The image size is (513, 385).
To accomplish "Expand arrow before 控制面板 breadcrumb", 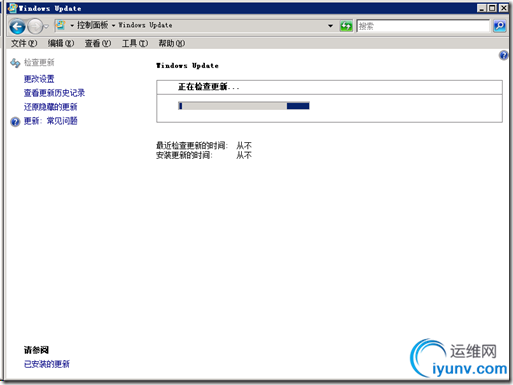I will coord(72,25).
